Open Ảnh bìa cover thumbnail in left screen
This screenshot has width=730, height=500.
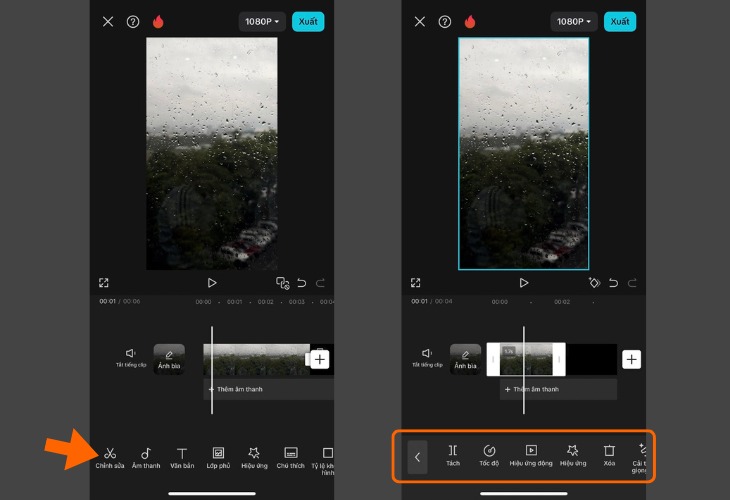tap(169, 358)
